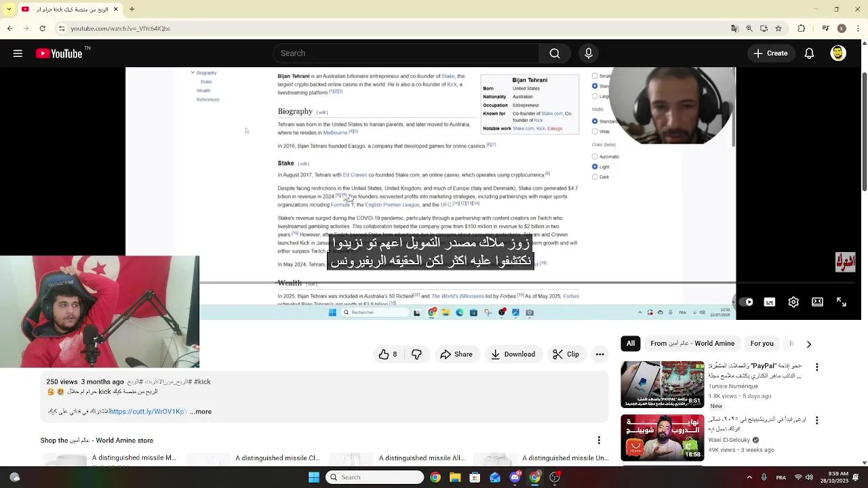Click the Download button

pos(513,354)
